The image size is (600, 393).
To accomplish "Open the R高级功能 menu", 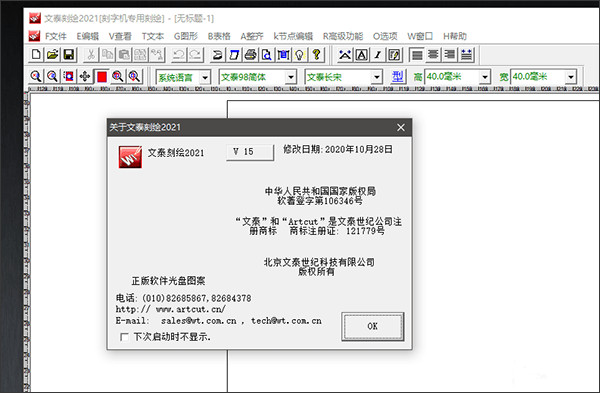I will coord(343,36).
